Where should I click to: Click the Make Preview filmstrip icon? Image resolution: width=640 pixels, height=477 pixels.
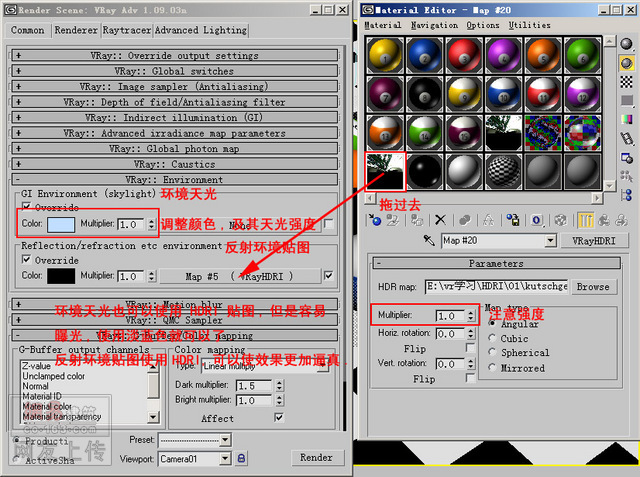pyautogui.click(x=627, y=138)
